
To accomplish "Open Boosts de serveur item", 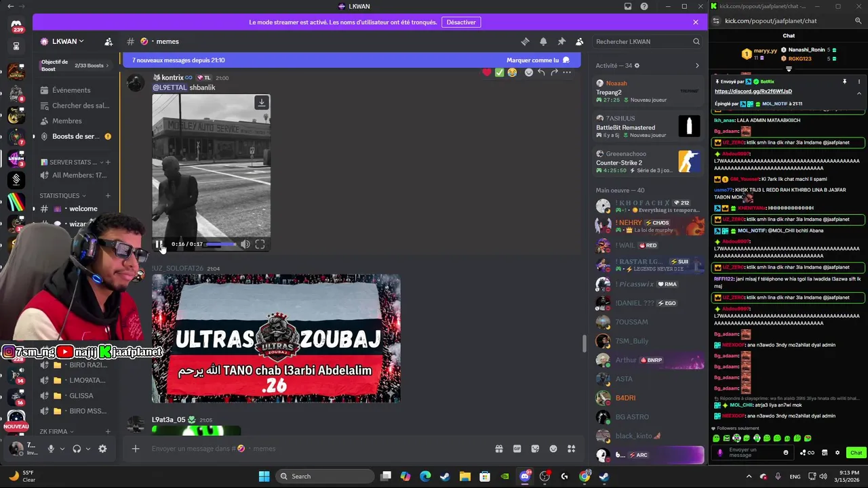I will [76, 136].
